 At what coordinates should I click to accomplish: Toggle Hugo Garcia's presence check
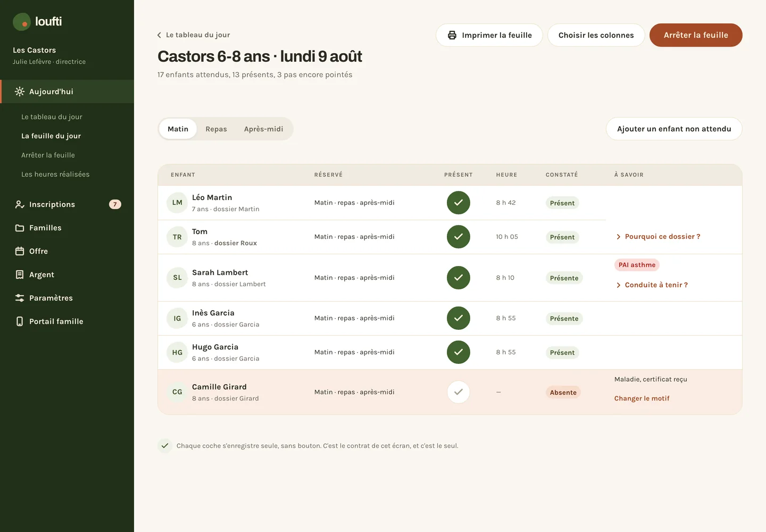click(x=459, y=352)
